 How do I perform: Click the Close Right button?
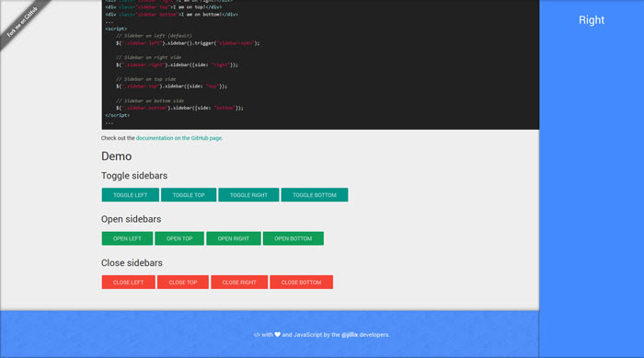click(239, 283)
